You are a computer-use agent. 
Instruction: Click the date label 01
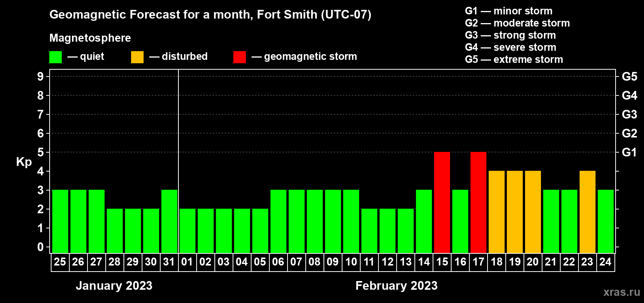click(x=187, y=262)
